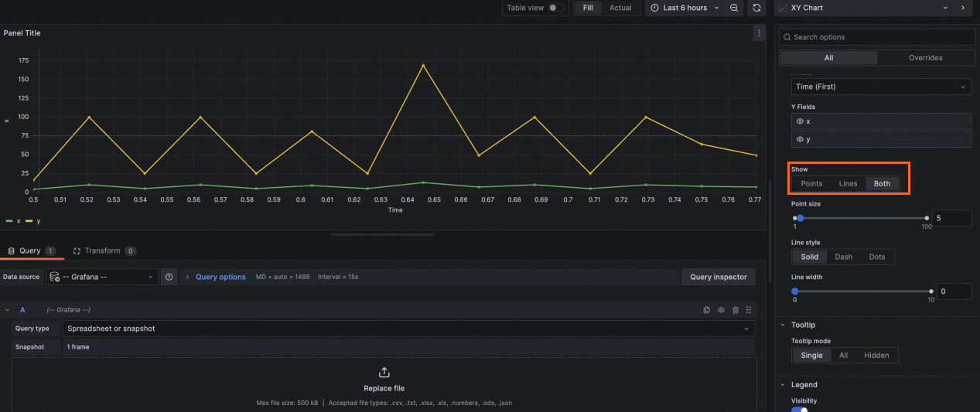
Task: Set tooltip mode to Single
Action: (811, 356)
